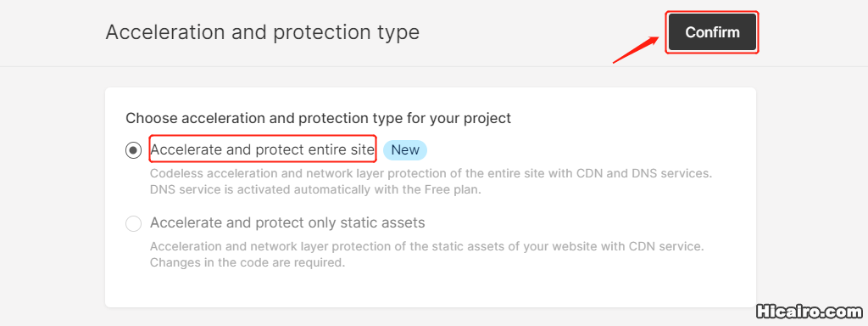Click the Hicairo.com watermark
The height and width of the screenshot is (326, 868).
810,311
